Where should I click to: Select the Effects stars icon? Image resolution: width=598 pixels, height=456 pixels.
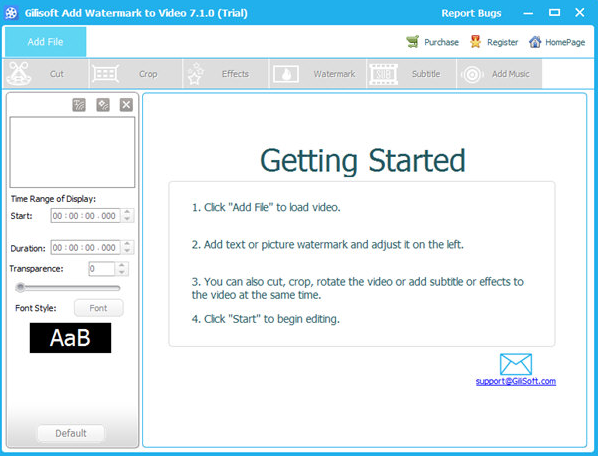pyautogui.click(x=196, y=74)
